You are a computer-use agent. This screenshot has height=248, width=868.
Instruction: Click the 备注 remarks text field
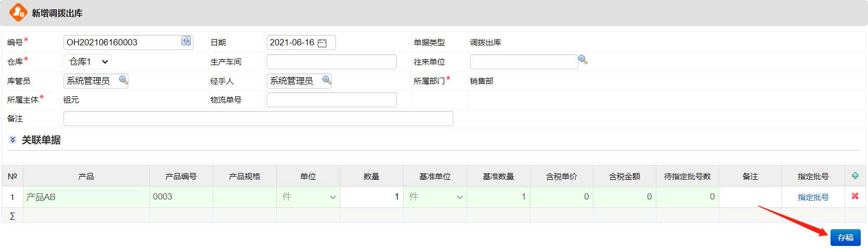tap(258, 118)
